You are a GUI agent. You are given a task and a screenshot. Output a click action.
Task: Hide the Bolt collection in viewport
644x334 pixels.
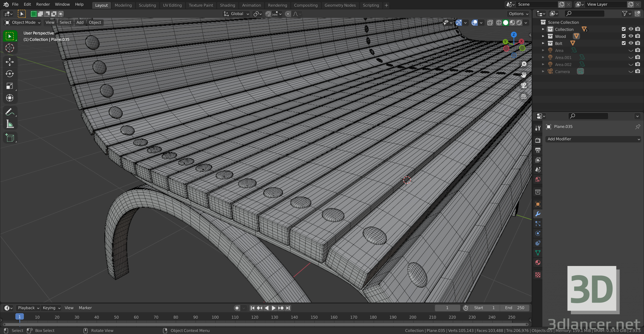pos(631,43)
